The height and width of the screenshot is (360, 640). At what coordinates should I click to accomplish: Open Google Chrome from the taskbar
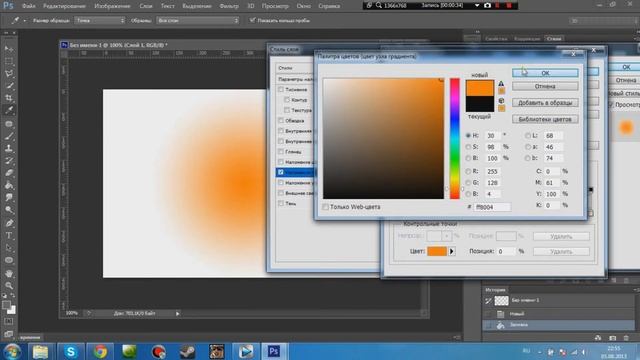tap(100, 351)
